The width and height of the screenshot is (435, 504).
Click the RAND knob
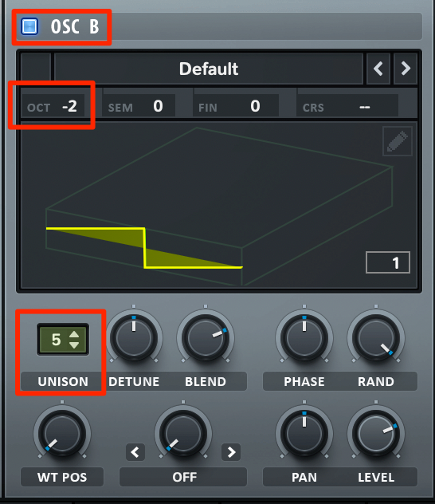coord(376,338)
